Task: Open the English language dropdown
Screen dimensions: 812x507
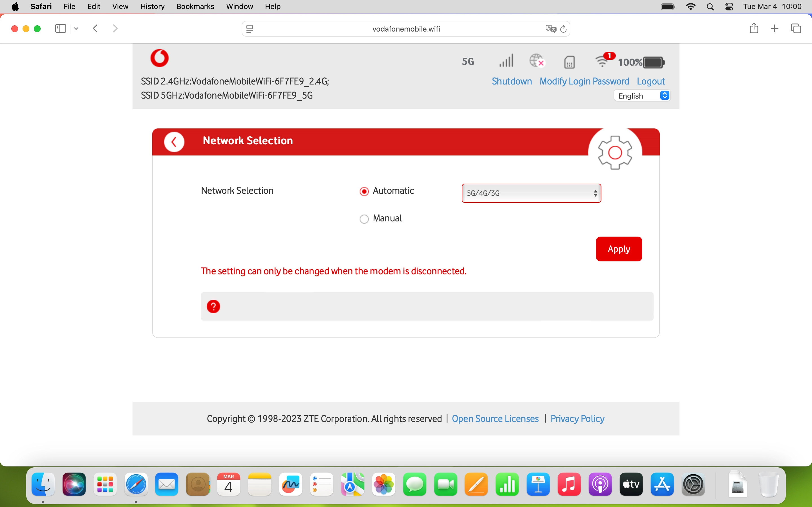Action: pyautogui.click(x=642, y=95)
